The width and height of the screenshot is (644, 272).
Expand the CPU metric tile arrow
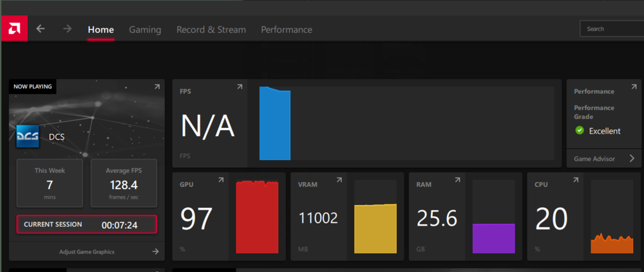(576, 179)
